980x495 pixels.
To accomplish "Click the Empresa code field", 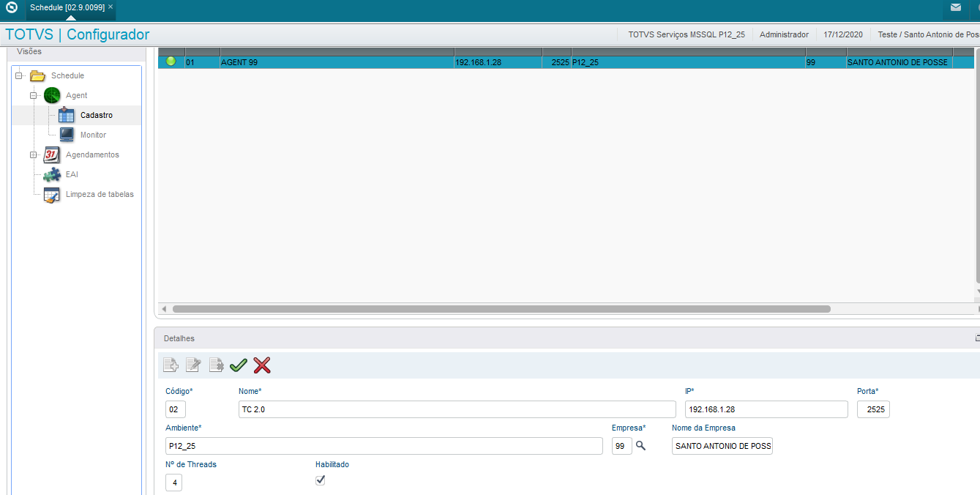I will click(622, 446).
